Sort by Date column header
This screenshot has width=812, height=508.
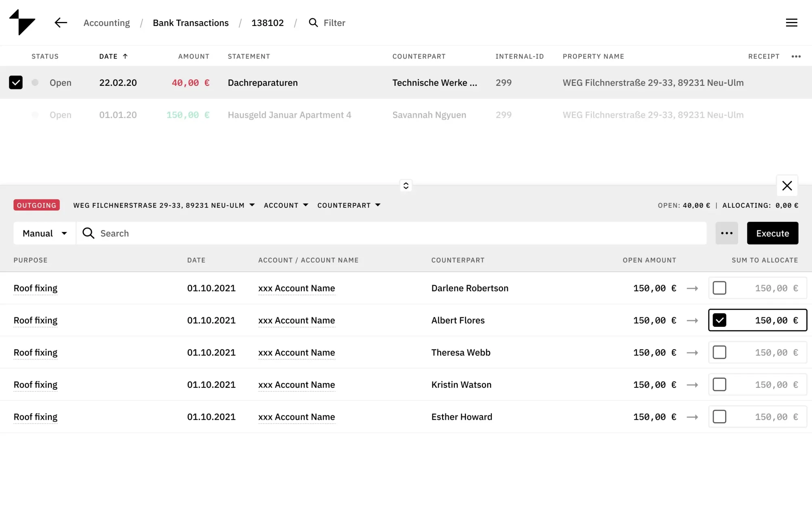tap(108, 56)
